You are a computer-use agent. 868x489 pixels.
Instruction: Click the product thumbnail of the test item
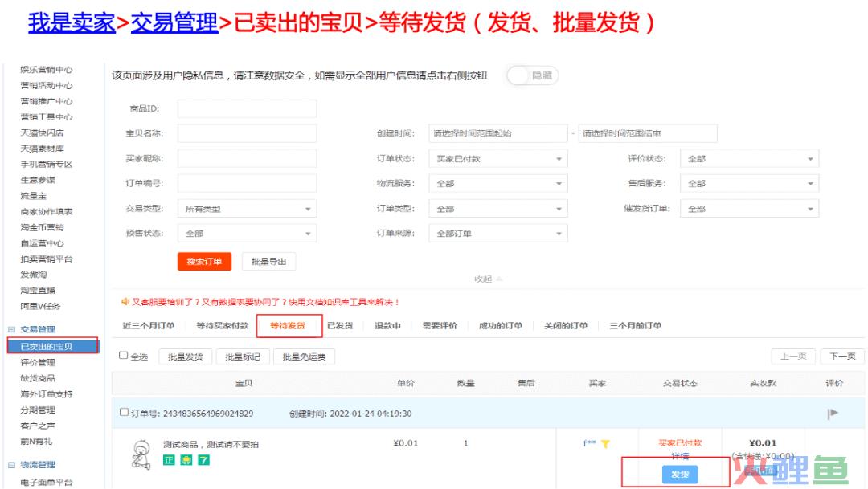pyautogui.click(x=141, y=454)
